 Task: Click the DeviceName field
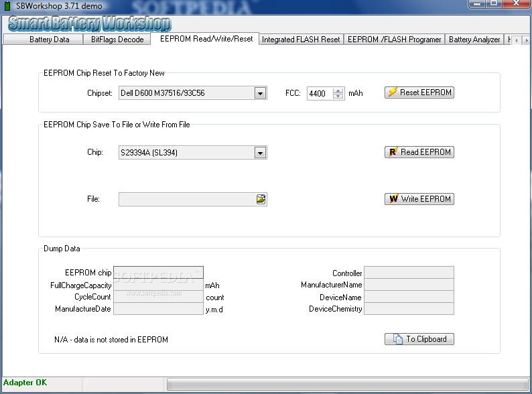click(x=409, y=297)
